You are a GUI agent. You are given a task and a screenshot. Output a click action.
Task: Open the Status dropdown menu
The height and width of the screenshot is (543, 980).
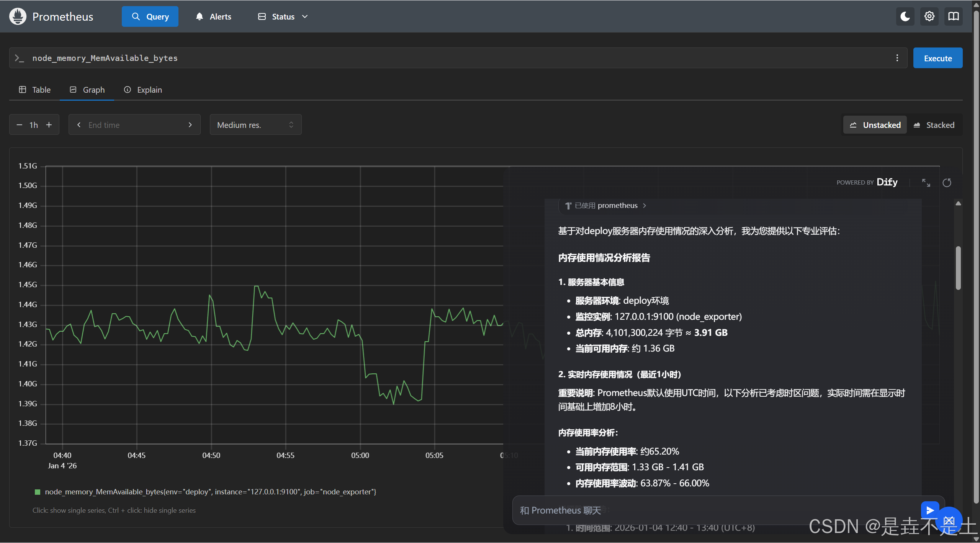click(x=283, y=16)
